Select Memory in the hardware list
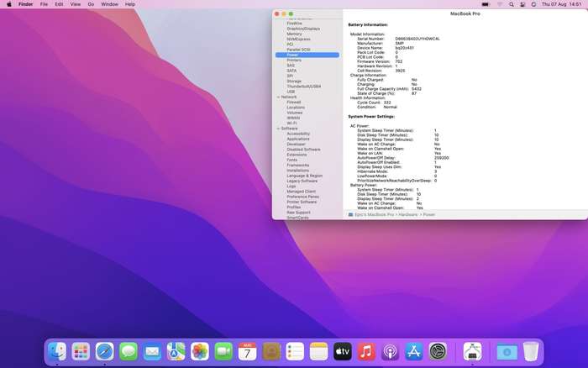 click(x=294, y=34)
